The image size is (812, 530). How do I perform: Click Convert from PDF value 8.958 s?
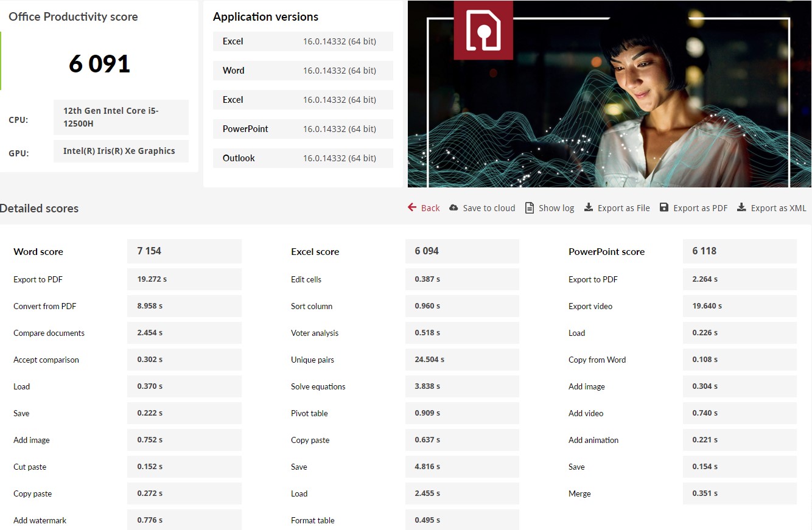[184, 306]
